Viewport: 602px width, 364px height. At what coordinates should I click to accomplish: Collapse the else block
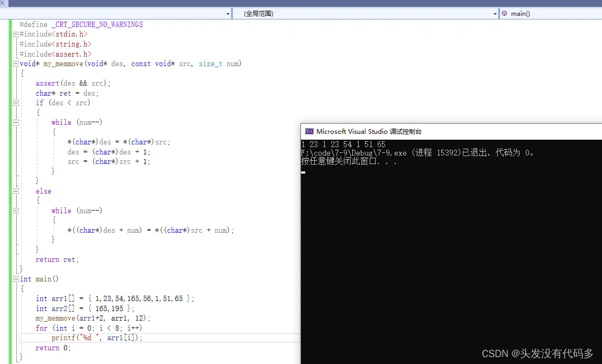[16, 191]
